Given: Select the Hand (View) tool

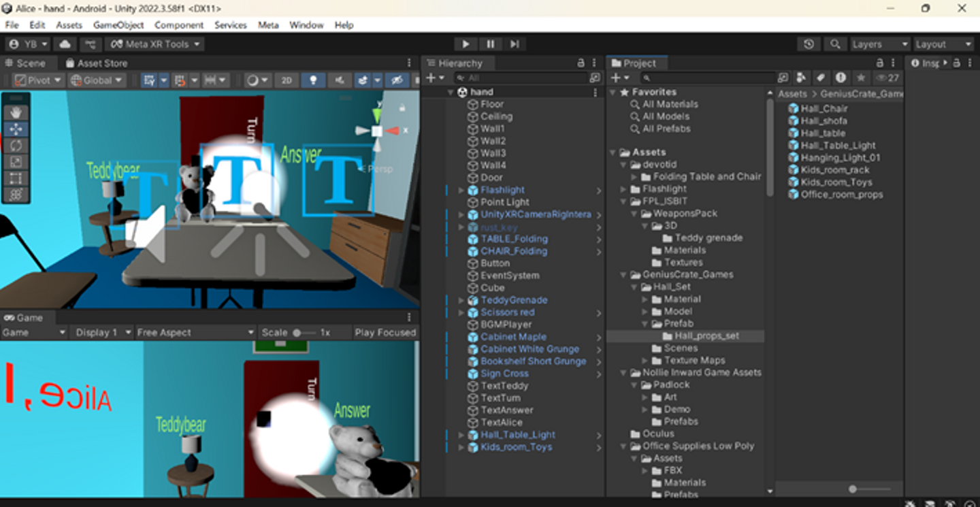Looking at the screenshot, I should point(15,112).
